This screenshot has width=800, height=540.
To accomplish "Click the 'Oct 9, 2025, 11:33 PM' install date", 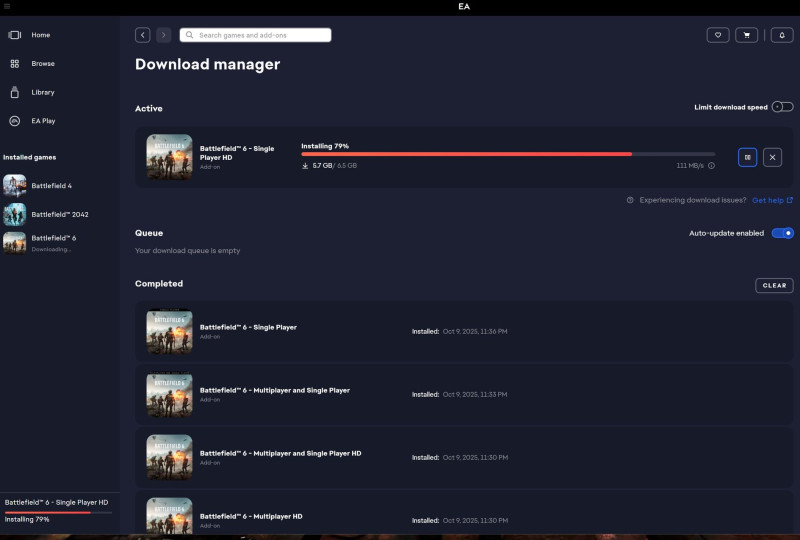I will [x=475, y=395].
